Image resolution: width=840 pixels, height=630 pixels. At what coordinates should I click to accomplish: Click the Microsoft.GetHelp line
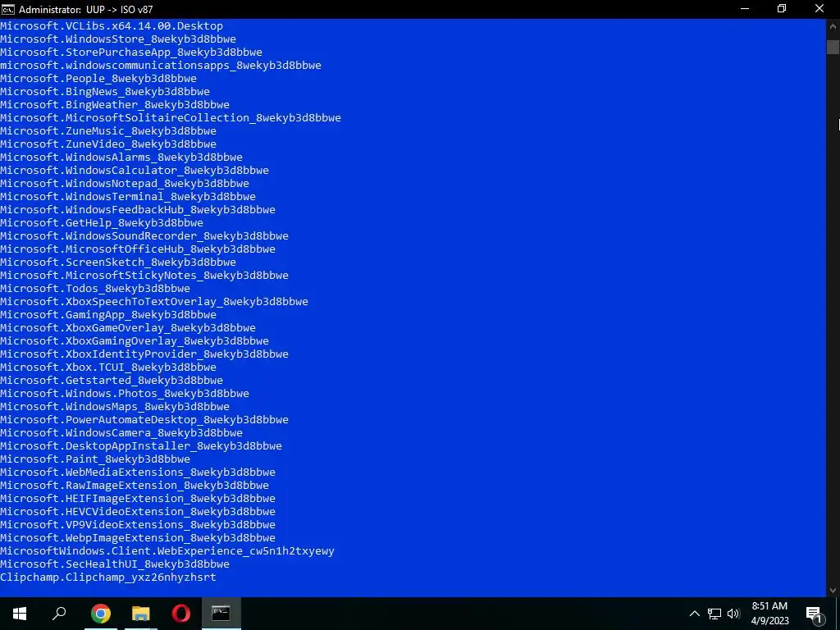click(x=102, y=223)
